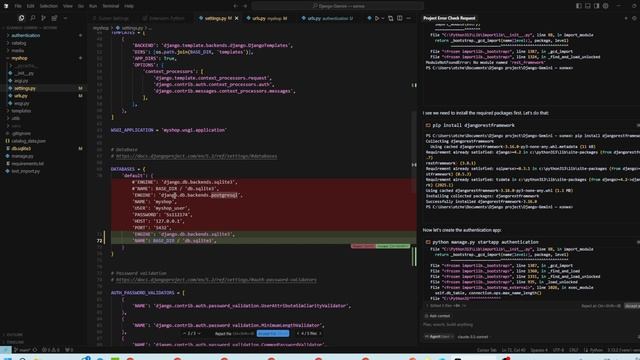Navigate back with the left arrow
The height and width of the screenshot is (360, 640).
click(x=236, y=6)
